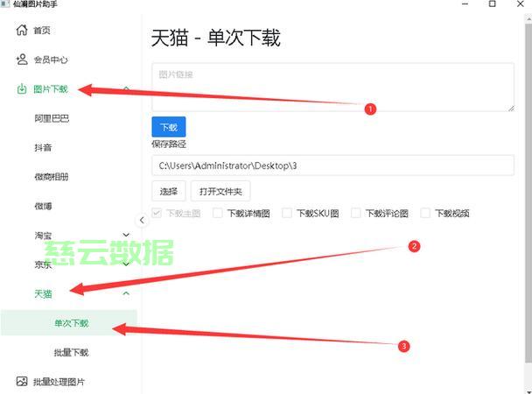
Task: Click the 首页 home icon
Action: [22, 31]
